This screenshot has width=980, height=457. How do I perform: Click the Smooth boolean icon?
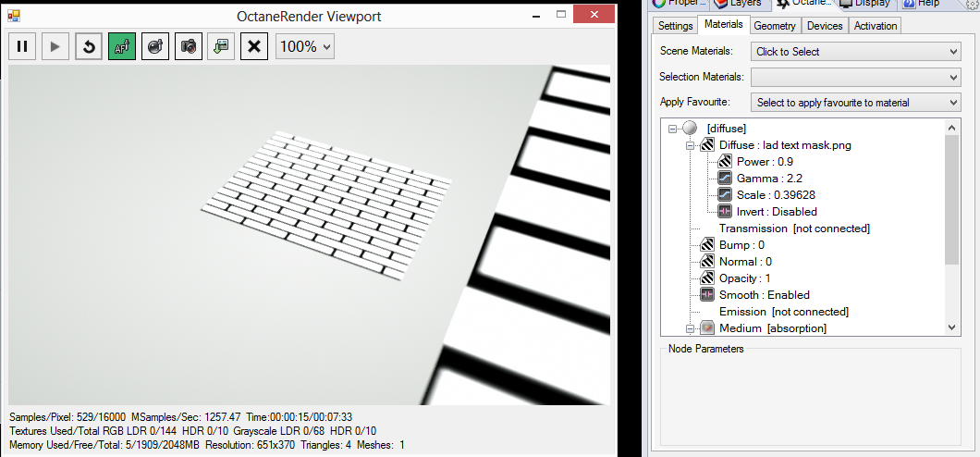pos(707,295)
